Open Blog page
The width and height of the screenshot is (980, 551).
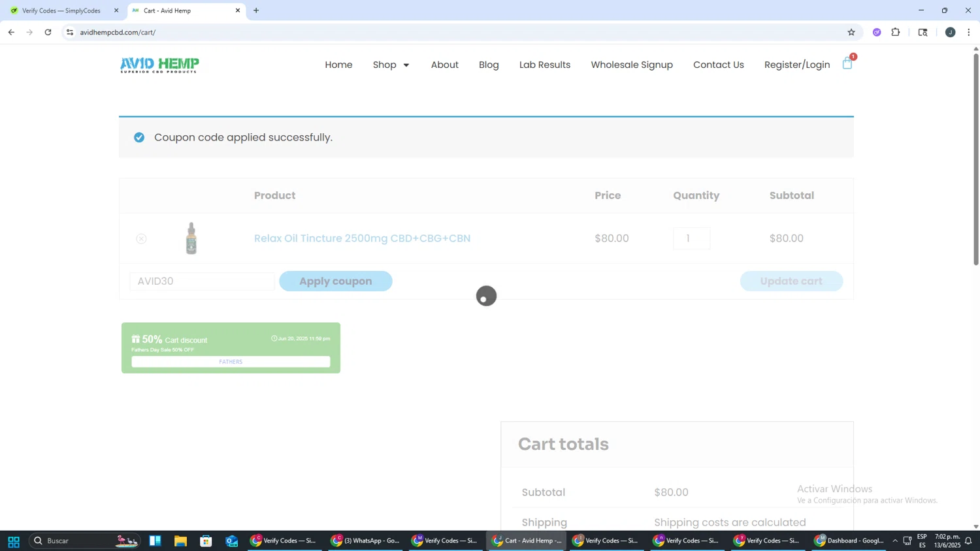point(489,65)
